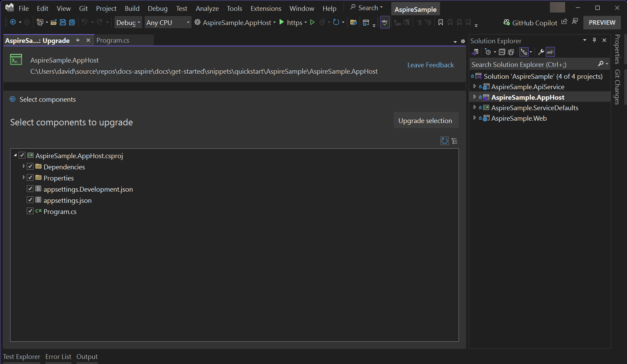
Task: Start debugging with the green https play button
Action: [x=282, y=22]
